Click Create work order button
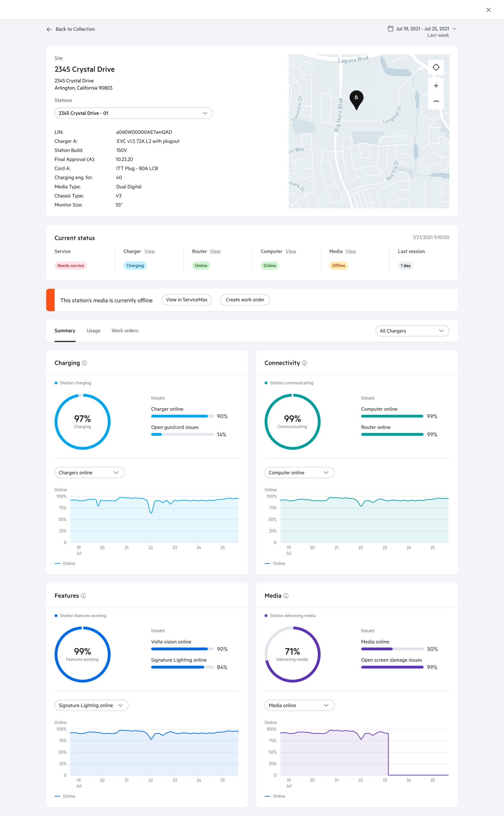This screenshot has height=816, width=504. pos(245,300)
